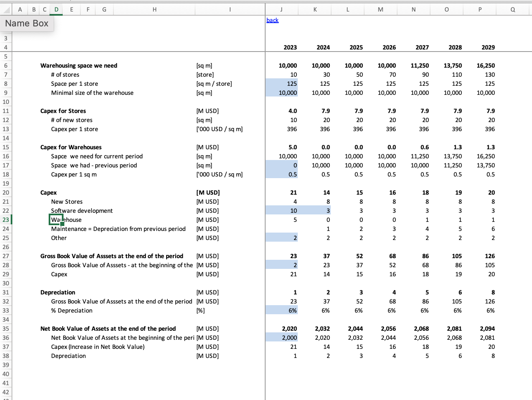This screenshot has height=400, width=532.
Task: Click 'Software development' row label
Action: [82, 211]
